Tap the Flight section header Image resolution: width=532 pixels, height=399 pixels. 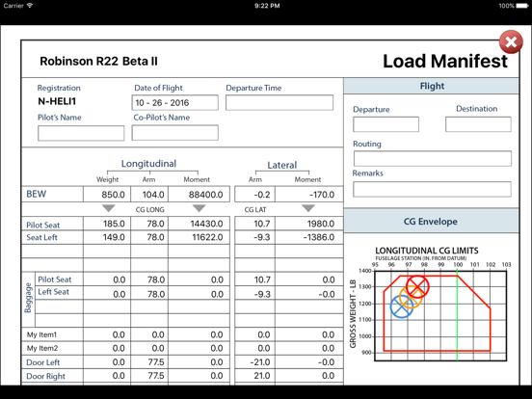(x=431, y=86)
